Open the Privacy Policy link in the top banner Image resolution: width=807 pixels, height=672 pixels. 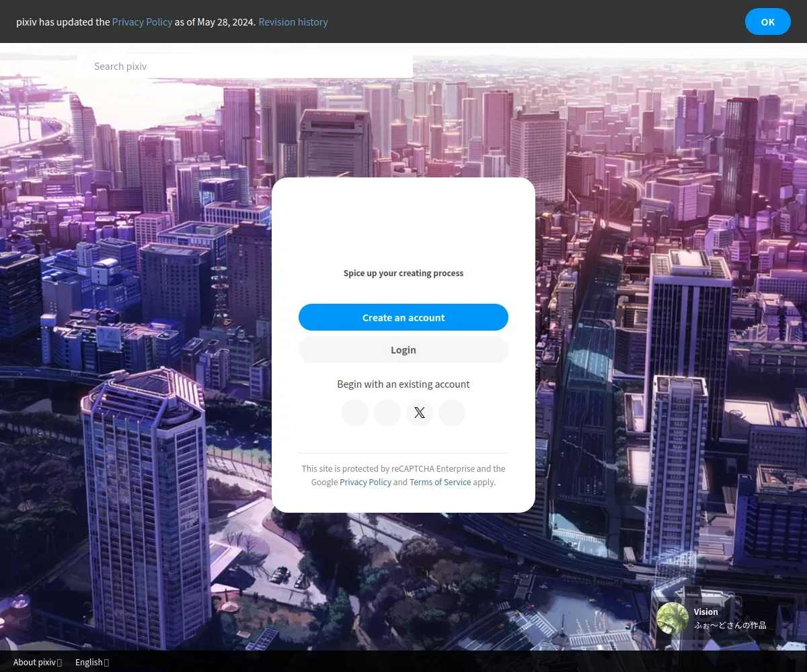(142, 22)
